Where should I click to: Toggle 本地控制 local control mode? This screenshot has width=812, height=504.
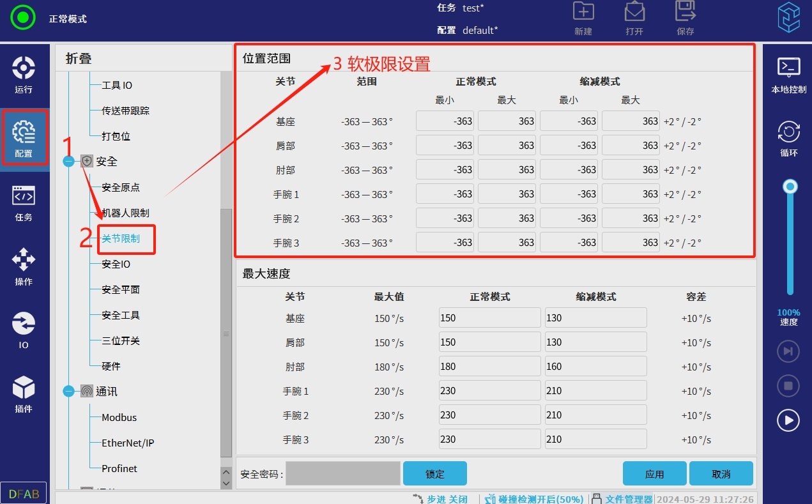coord(788,74)
